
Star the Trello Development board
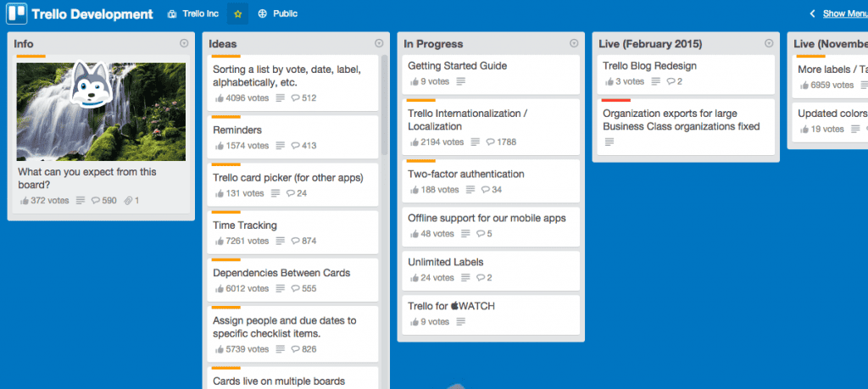(238, 14)
